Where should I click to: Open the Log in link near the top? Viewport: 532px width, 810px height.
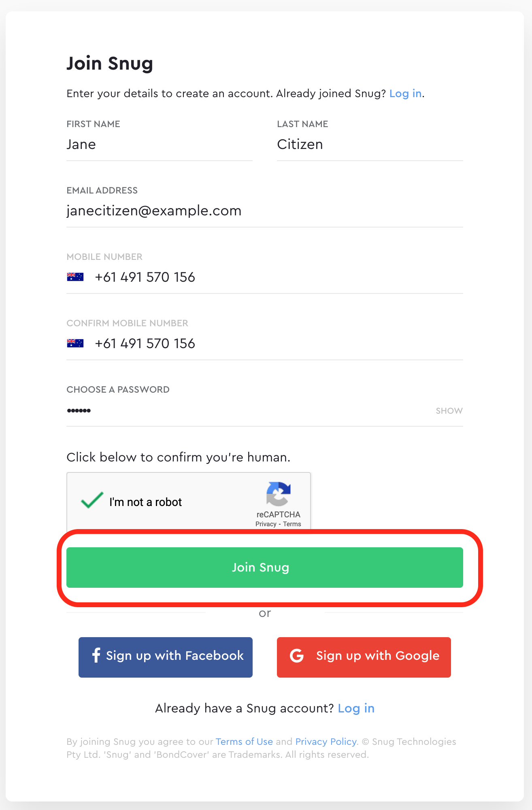[x=404, y=94]
